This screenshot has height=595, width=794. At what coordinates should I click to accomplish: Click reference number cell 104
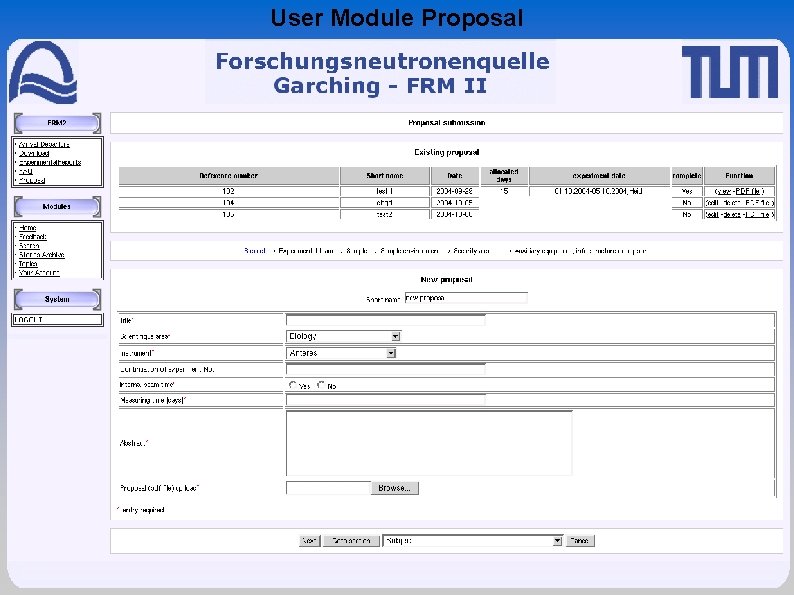[228, 203]
